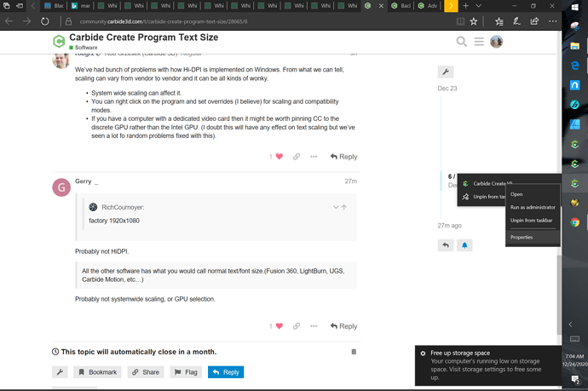Click the timeline reply arrow button
Image resolution: width=588 pixels, height=391 pixels.
pyautogui.click(x=446, y=245)
